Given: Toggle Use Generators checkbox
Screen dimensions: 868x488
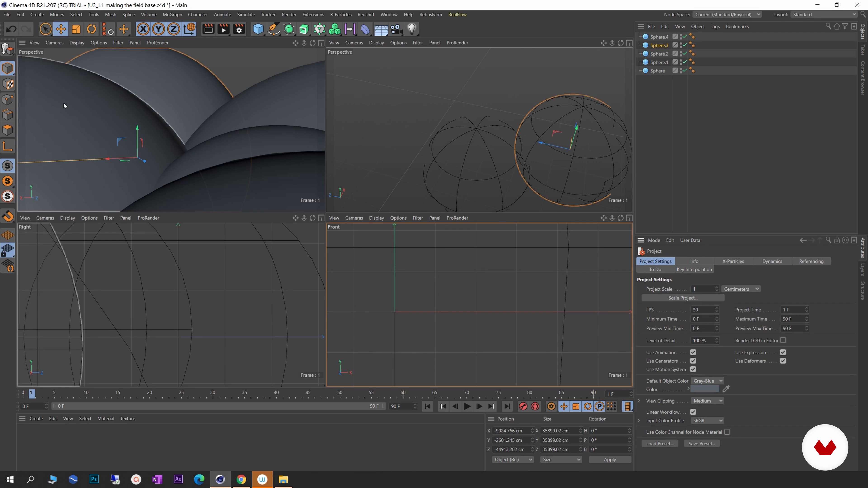Looking at the screenshot, I should pos(693,361).
